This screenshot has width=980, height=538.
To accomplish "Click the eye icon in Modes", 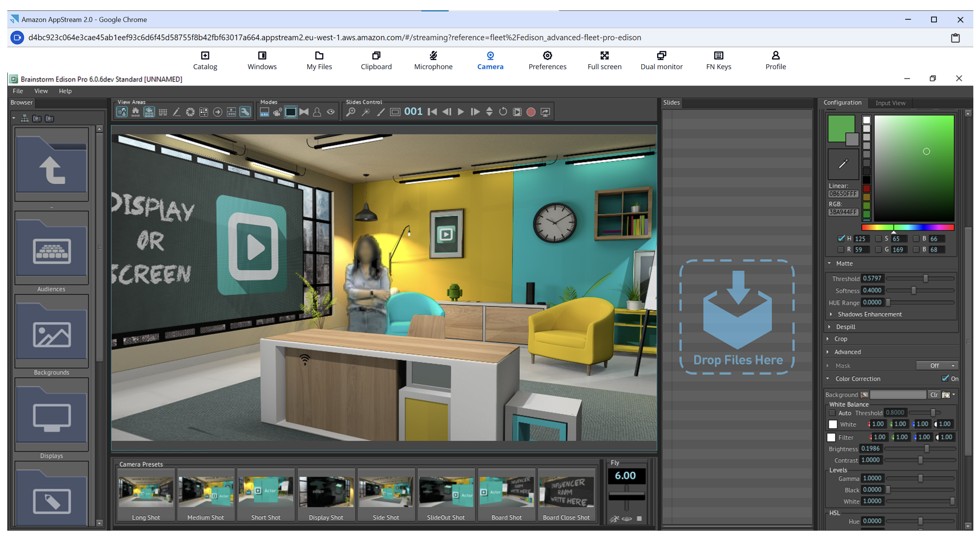I will [x=331, y=112].
